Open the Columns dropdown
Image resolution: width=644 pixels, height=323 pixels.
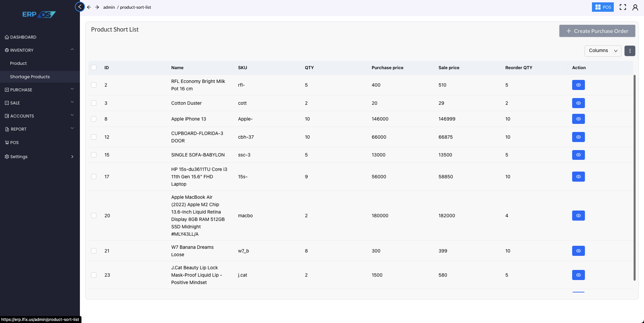pyautogui.click(x=603, y=51)
